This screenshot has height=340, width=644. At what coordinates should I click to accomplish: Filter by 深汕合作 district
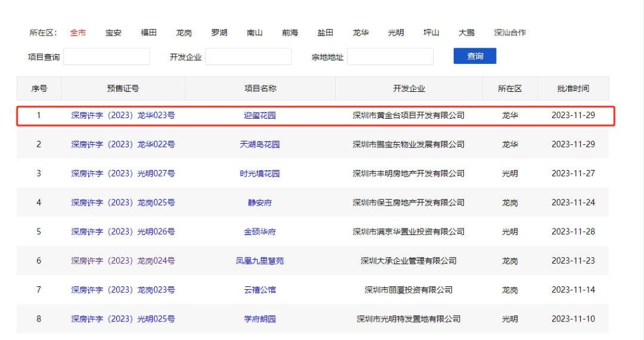pyautogui.click(x=510, y=32)
